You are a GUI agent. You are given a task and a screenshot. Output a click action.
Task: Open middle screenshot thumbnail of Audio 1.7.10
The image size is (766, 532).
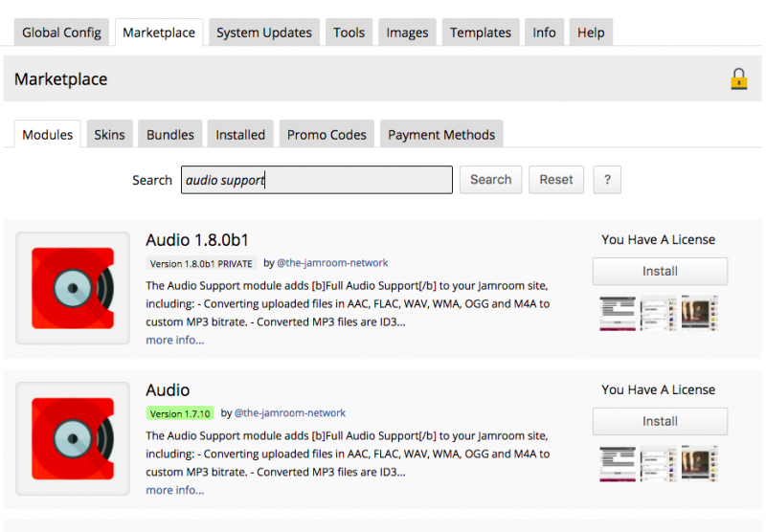pyautogui.click(x=659, y=463)
